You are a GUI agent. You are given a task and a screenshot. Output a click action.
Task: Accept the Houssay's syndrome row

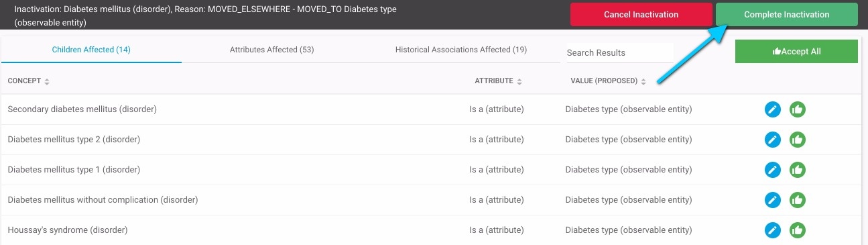[797, 230]
